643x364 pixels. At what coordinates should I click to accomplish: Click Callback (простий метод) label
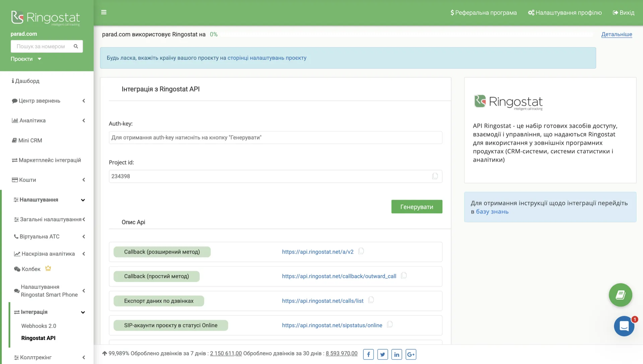click(156, 276)
